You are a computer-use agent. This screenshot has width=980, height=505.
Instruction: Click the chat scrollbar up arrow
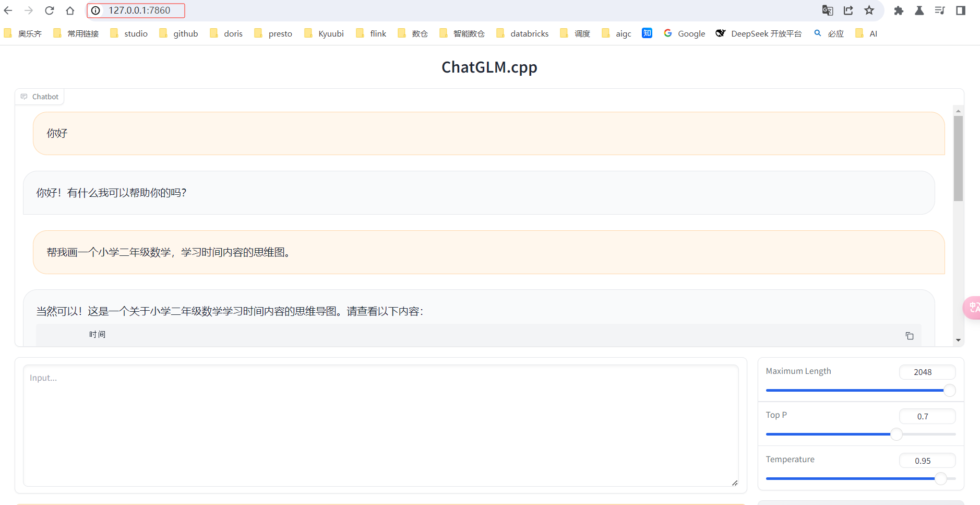[x=958, y=111]
